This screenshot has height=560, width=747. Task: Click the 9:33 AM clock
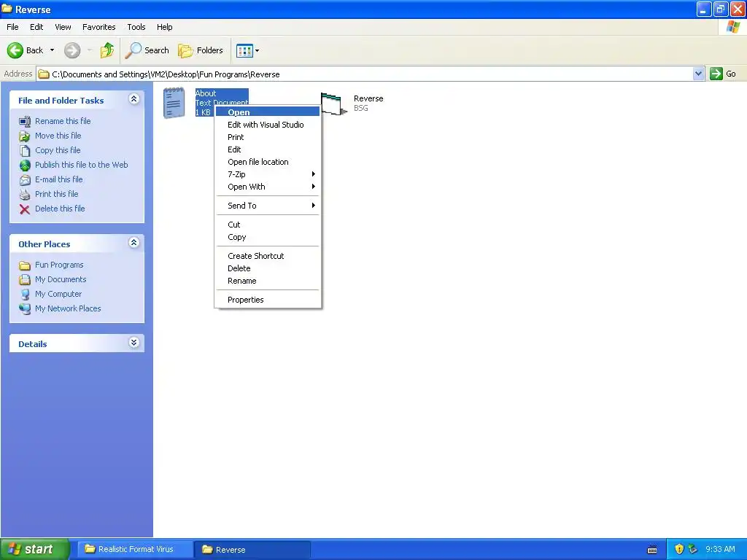tap(720, 549)
